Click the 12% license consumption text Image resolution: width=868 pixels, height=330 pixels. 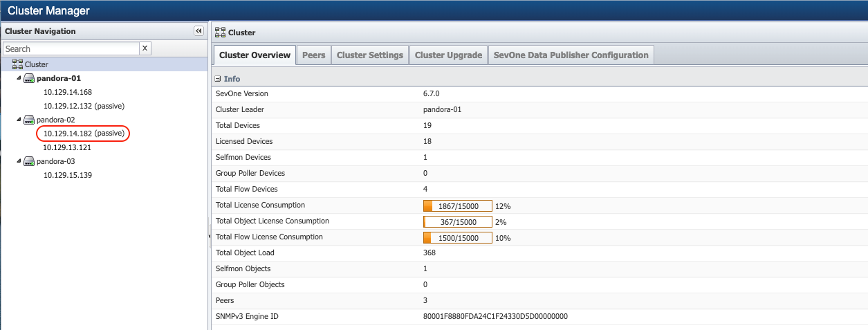pyautogui.click(x=503, y=206)
